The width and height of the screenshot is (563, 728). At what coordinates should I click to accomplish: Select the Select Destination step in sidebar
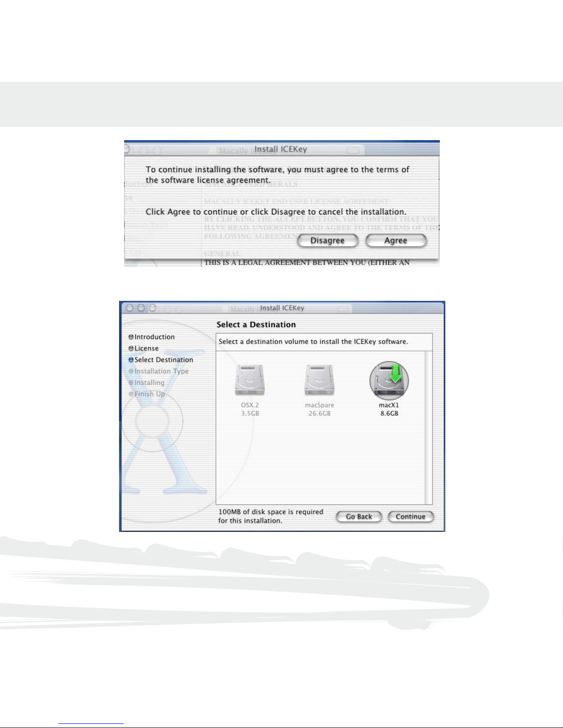(x=163, y=360)
